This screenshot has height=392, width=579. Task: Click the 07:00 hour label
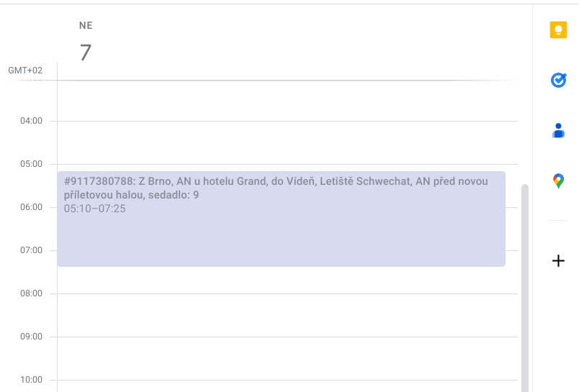coord(31,250)
